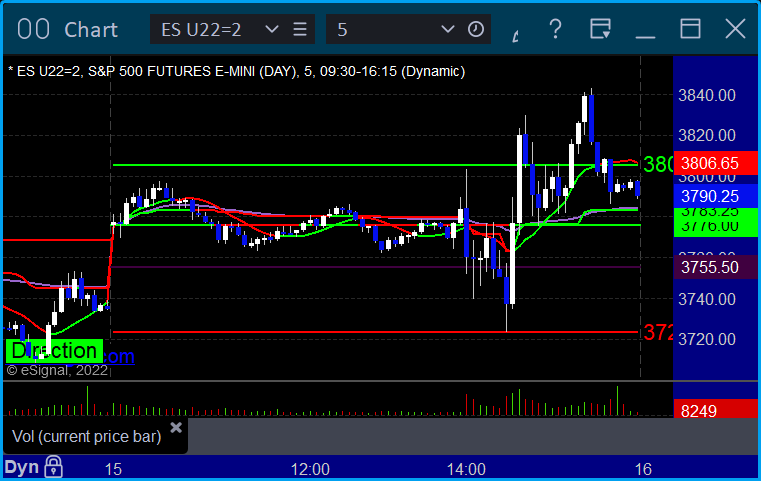The height and width of the screenshot is (481, 761).
Task: Toggle the lock icon beside Dyn
Action: [x=53, y=466]
